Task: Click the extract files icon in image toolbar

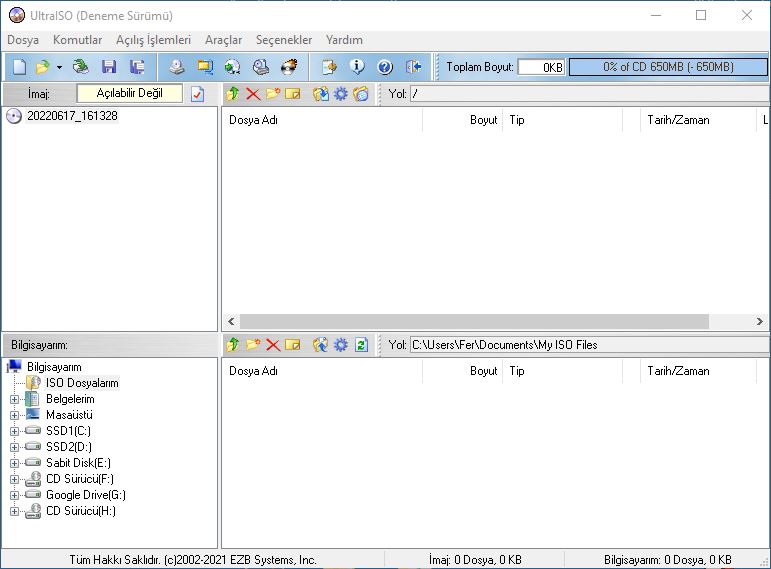Action: 321,93
